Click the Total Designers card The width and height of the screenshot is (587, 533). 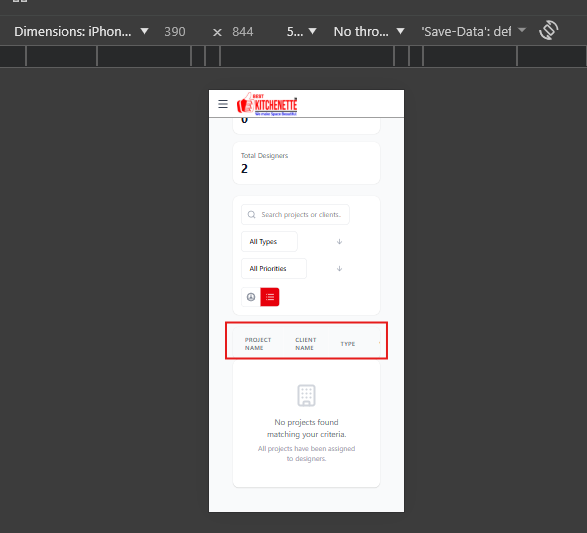point(306,163)
